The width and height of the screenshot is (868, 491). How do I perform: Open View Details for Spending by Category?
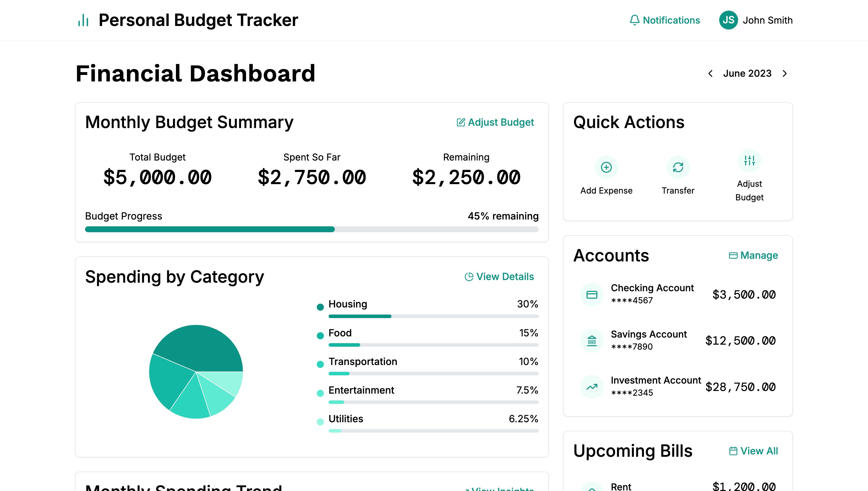[499, 276]
